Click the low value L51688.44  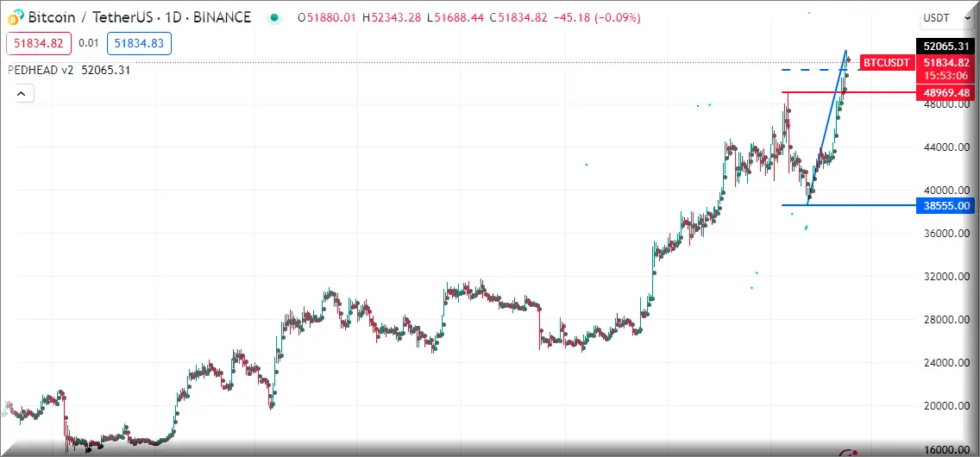455,18
